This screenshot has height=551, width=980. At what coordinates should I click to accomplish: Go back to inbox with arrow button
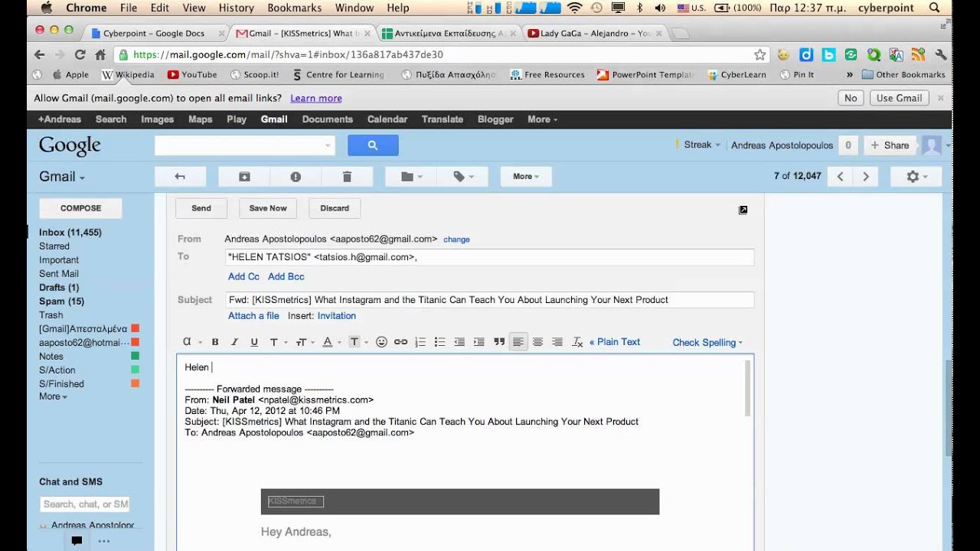[x=180, y=177]
